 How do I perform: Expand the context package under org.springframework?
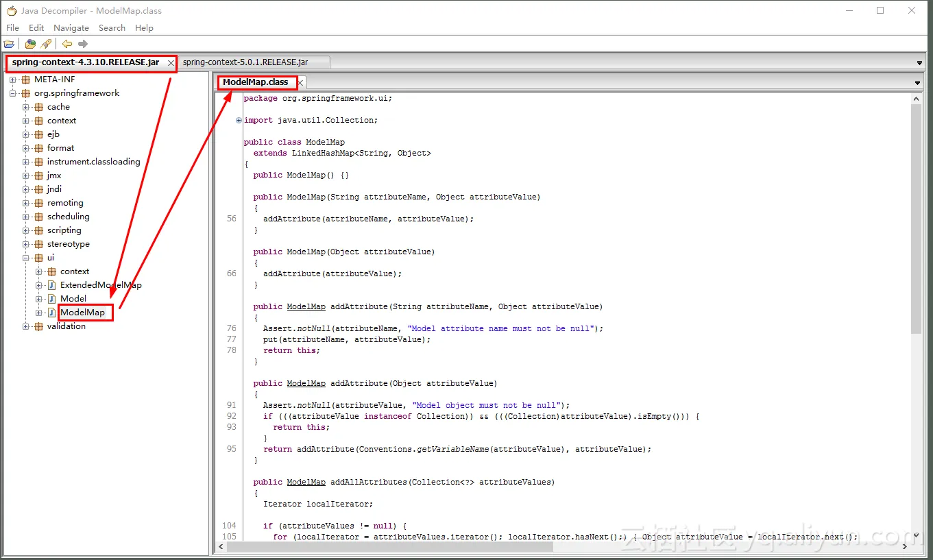tap(25, 121)
